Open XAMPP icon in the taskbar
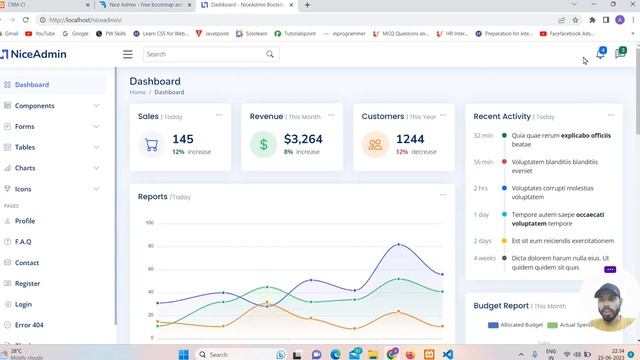The height and width of the screenshot is (360, 640). (x=429, y=354)
